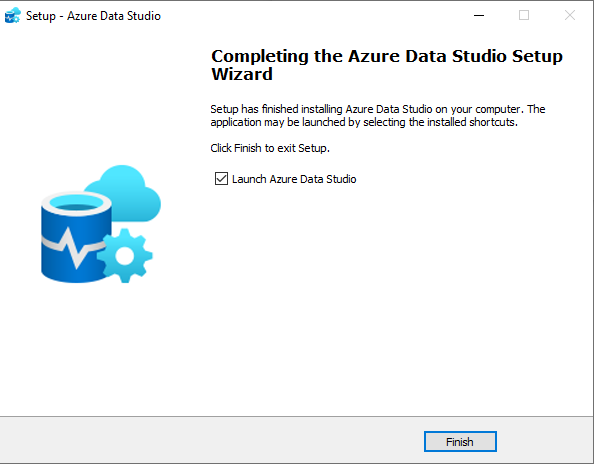The image size is (594, 465).
Task: Click the large Azure Data Studio logo
Action: [101, 224]
